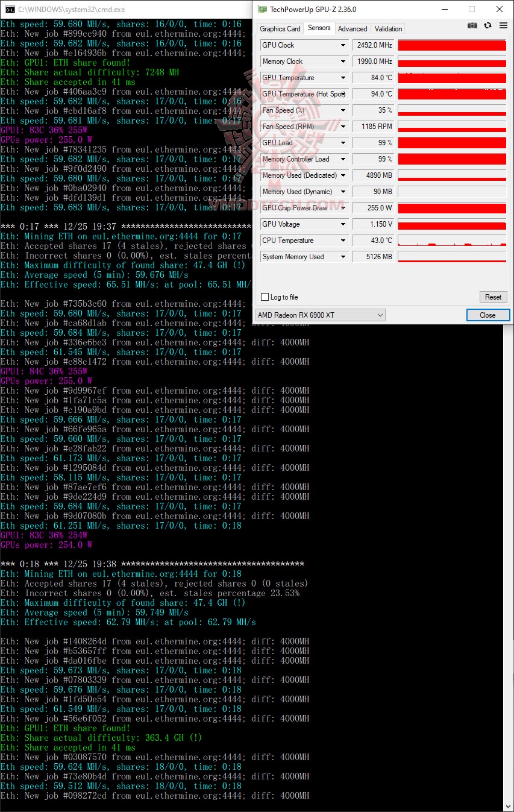514x812 pixels.
Task: Open the Fan Speed (RPM) sensor dropdown
Action: (343, 127)
